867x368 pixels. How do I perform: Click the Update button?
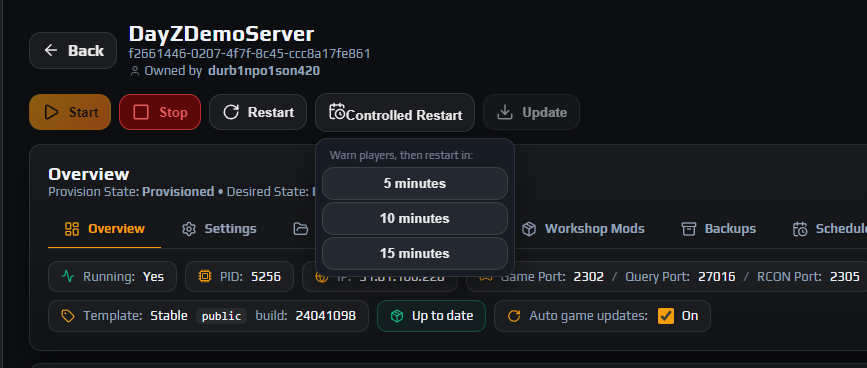pos(531,112)
